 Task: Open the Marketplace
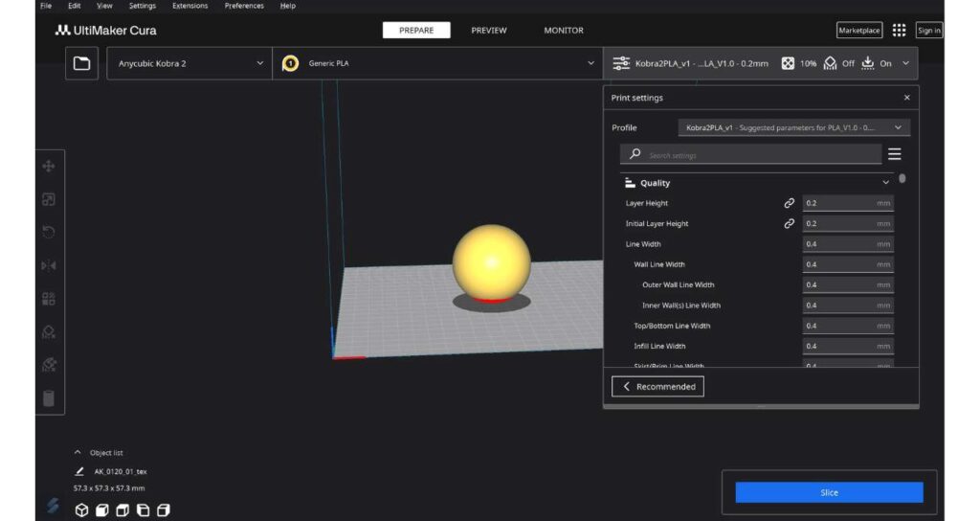pyautogui.click(x=858, y=30)
